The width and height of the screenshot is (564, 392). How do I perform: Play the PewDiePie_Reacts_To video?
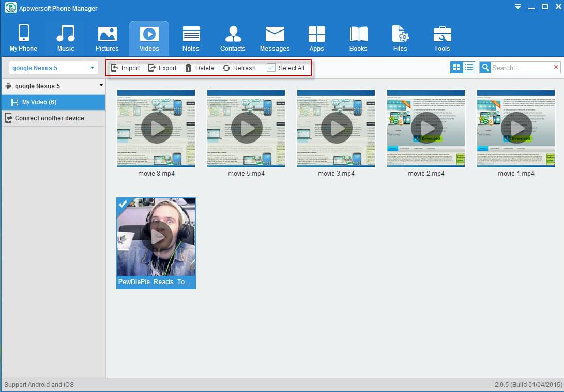(x=156, y=237)
